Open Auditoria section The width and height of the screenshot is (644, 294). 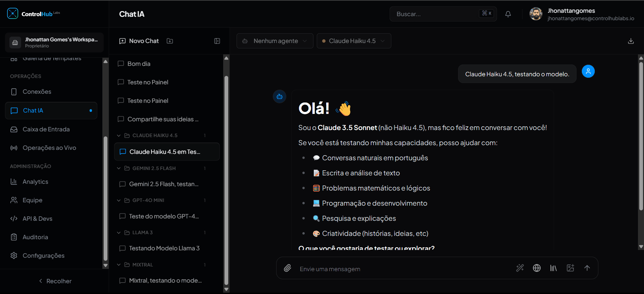pyautogui.click(x=51, y=237)
